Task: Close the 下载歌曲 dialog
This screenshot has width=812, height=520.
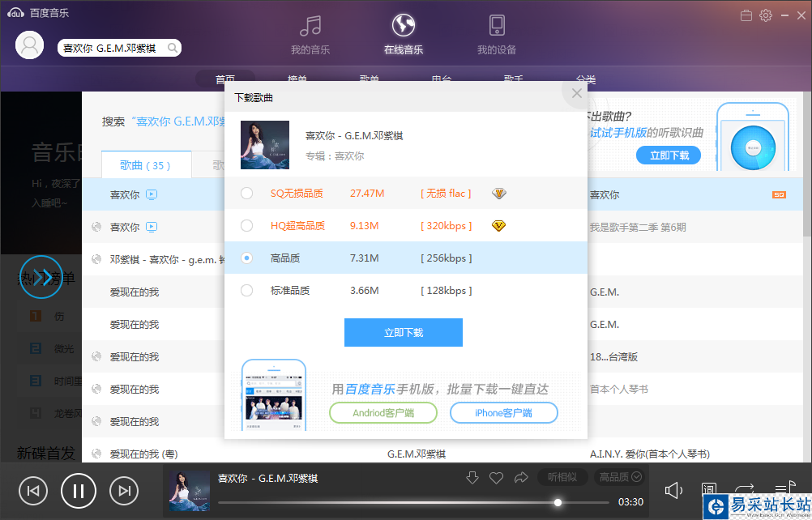Action: (x=576, y=93)
